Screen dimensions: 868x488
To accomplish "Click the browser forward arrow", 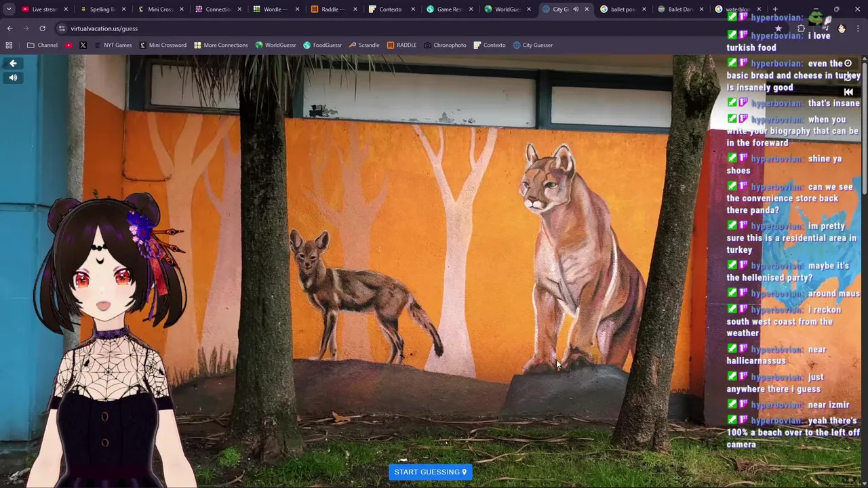I will 26,28.
